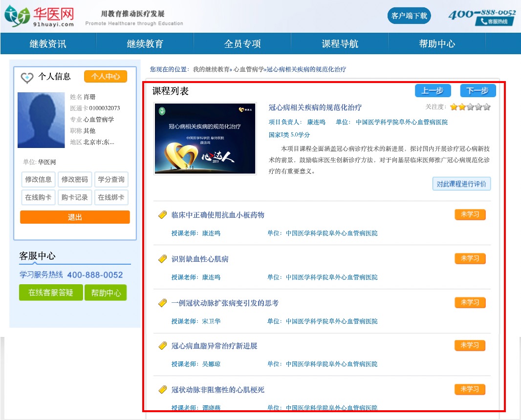
Task: Click tag icon beside 识别缺血性心肌病
Action: 163,259
